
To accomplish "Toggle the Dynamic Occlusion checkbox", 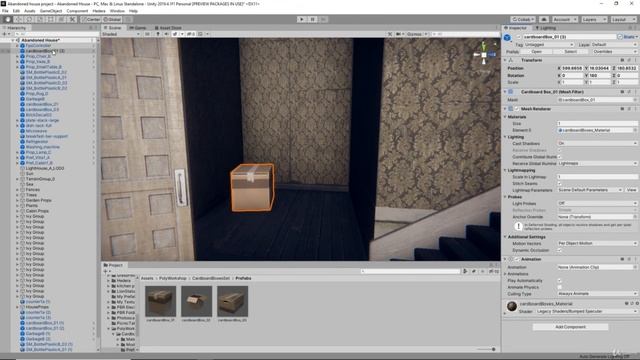I will [560, 250].
